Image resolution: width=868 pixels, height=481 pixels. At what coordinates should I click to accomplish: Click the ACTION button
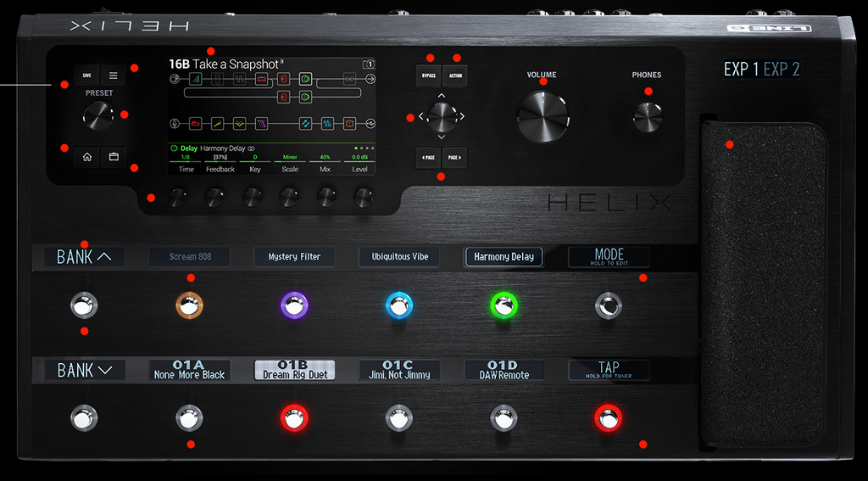[455, 76]
